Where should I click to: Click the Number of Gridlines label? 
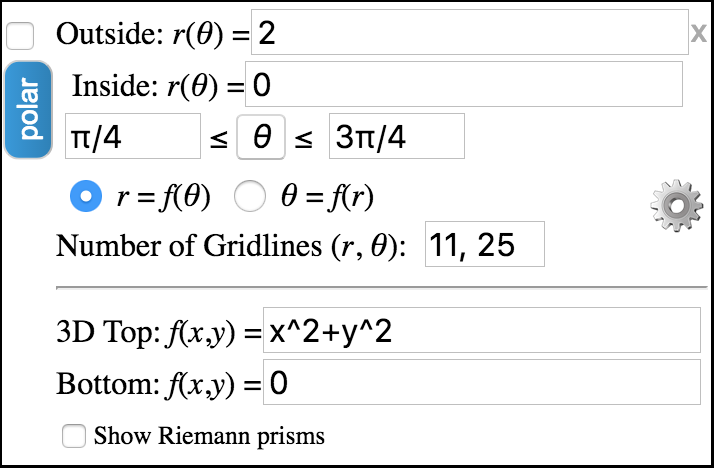tap(230, 246)
